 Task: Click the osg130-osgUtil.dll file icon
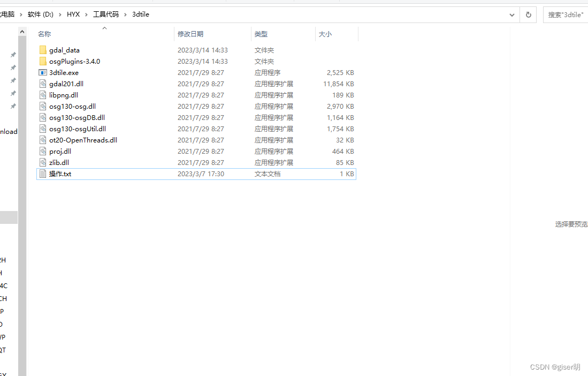[43, 129]
